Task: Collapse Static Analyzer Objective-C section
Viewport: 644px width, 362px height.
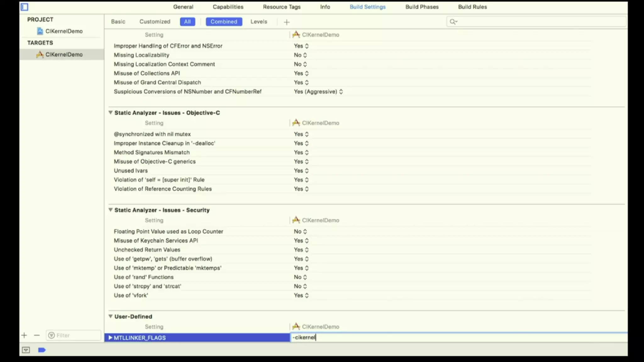Action: tap(110, 112)
